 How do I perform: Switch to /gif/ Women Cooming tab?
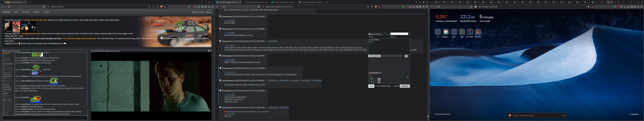tap(256, 2)
